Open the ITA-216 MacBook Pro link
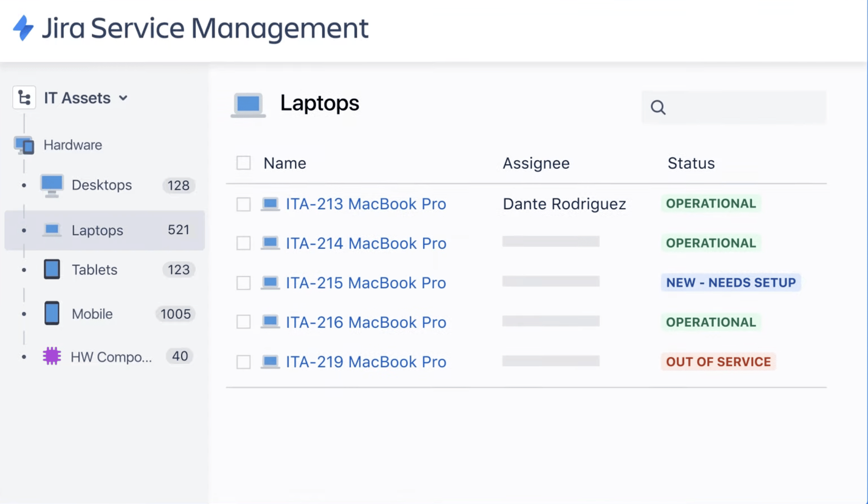868x504 pixels. (366, 323)
